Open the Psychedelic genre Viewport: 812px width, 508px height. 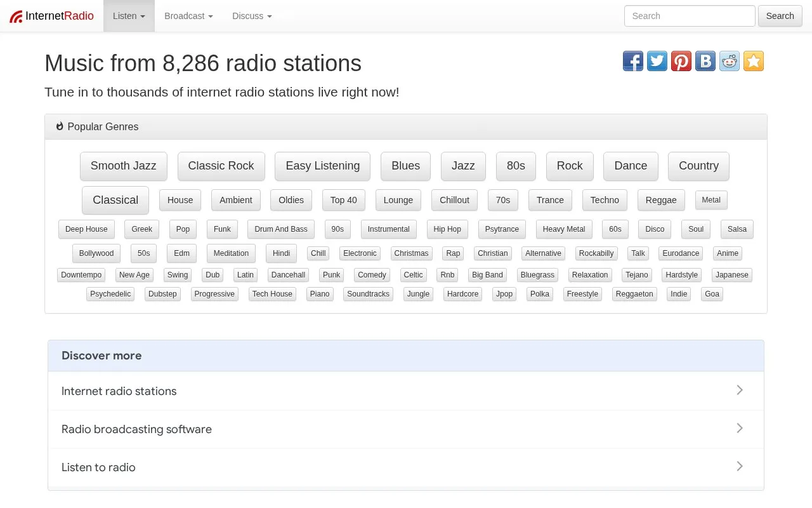click(x=110, y=294)
